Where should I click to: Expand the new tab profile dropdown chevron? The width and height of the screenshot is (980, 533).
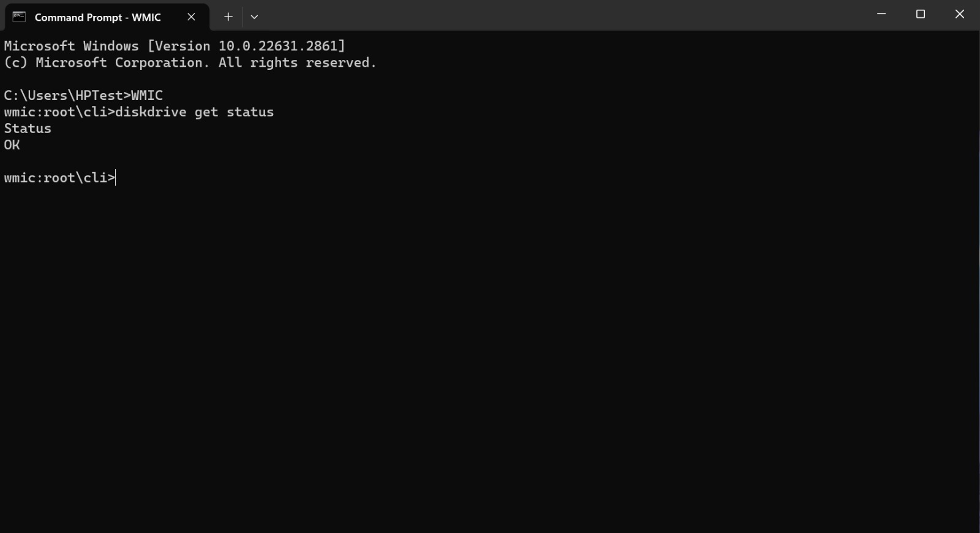coord(254,17)
